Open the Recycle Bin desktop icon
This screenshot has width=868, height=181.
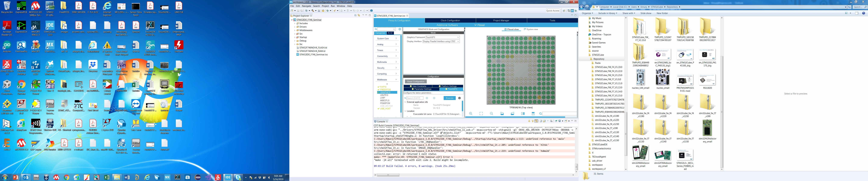click(7, 7)
